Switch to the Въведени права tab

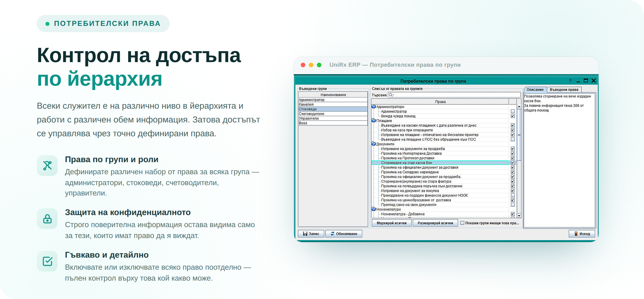coord(564,90)
